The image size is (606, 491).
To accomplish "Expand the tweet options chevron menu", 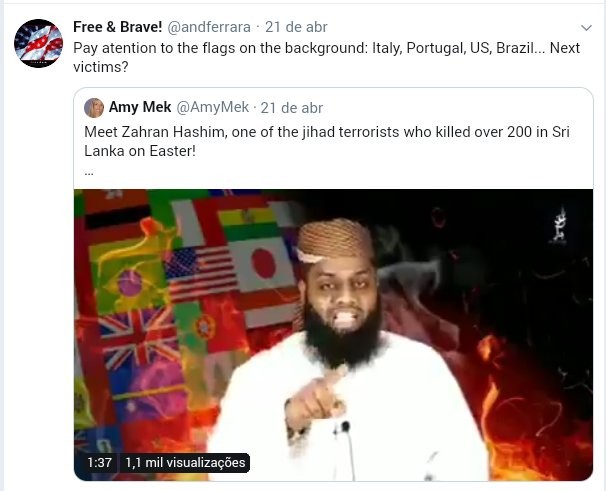I will 586,28.
